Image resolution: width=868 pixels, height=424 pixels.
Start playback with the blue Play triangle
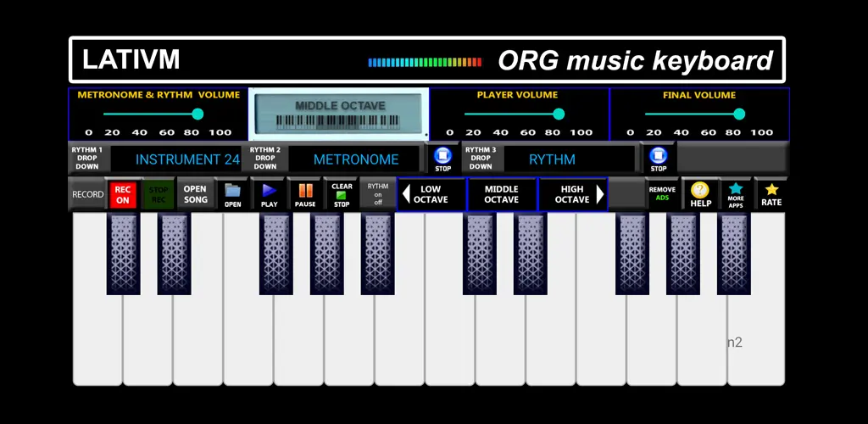pyautogui.click(x=269, y=194)
